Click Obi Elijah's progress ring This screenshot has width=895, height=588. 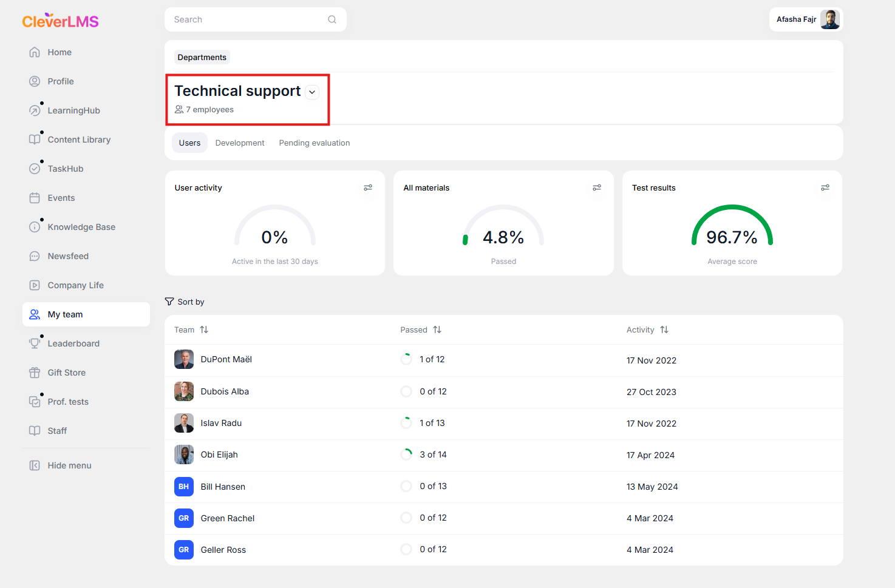coord(406,455)
